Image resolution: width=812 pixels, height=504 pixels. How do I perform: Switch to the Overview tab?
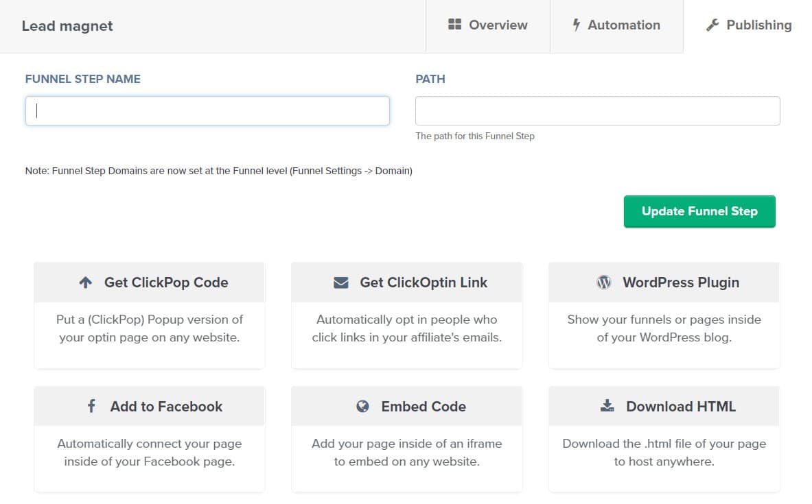point(488,26)
